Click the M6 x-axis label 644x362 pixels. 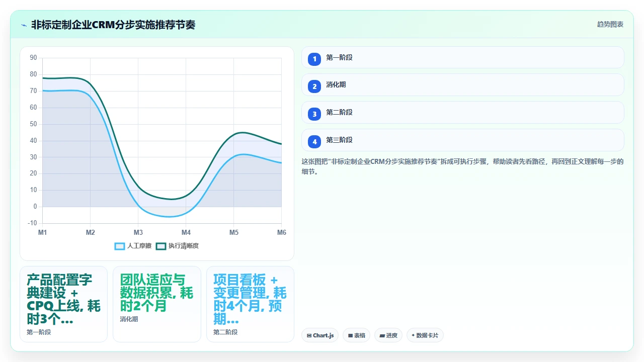tap(282, 232)
